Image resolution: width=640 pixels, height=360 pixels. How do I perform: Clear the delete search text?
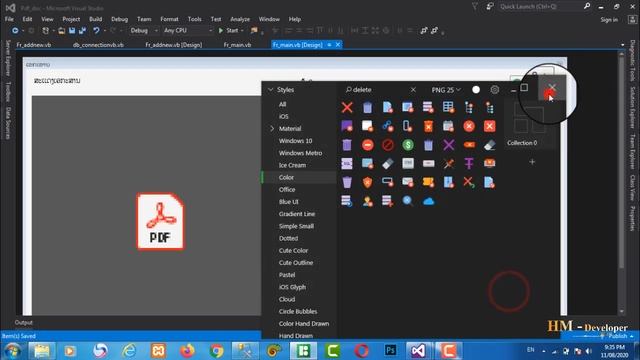[413, 89]
